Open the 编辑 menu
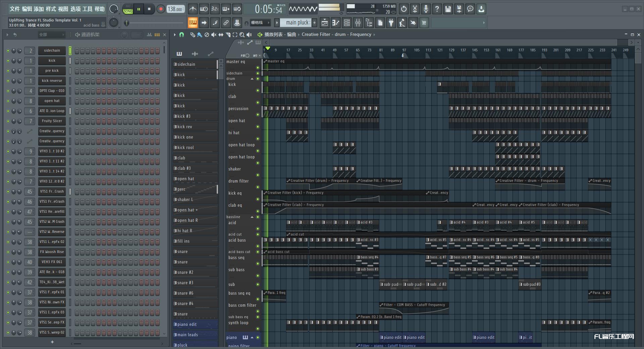Image resolution: width=644 pixels, height=349 pixels. (27, 9)
